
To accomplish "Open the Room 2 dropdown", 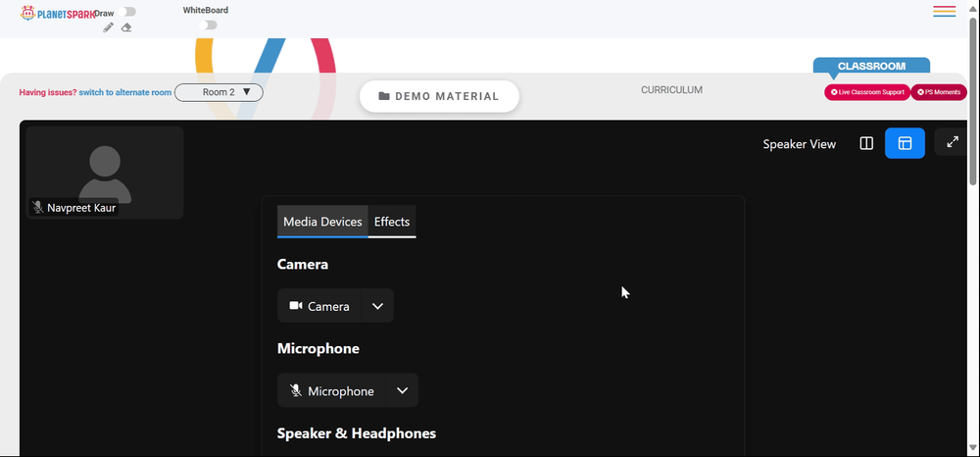I will [x=219, y=92].
